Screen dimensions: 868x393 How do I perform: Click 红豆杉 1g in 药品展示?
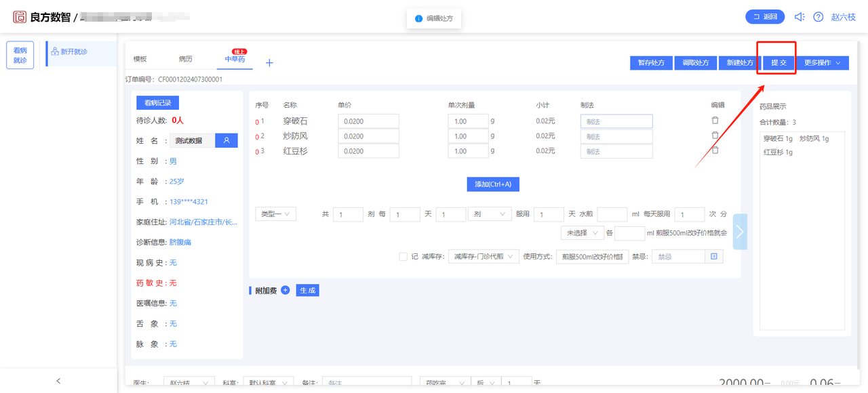[778, 152]
